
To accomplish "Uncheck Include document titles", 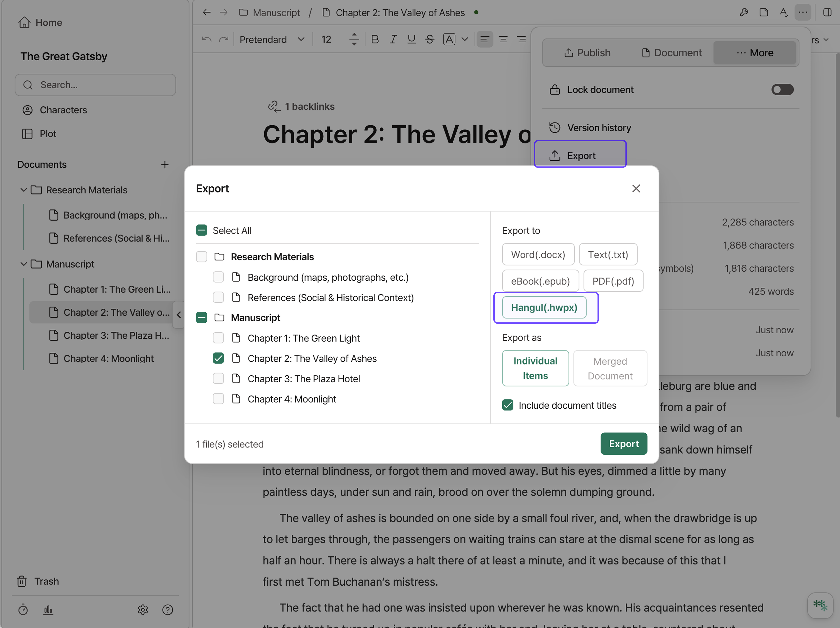I will tap(507, 405).
